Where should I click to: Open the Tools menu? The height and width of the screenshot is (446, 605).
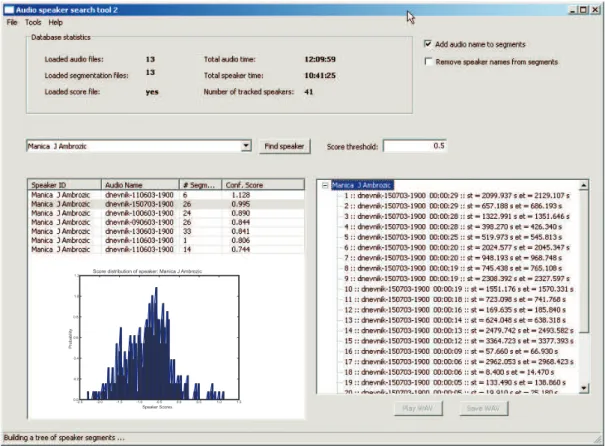click(x=33, y=22)
